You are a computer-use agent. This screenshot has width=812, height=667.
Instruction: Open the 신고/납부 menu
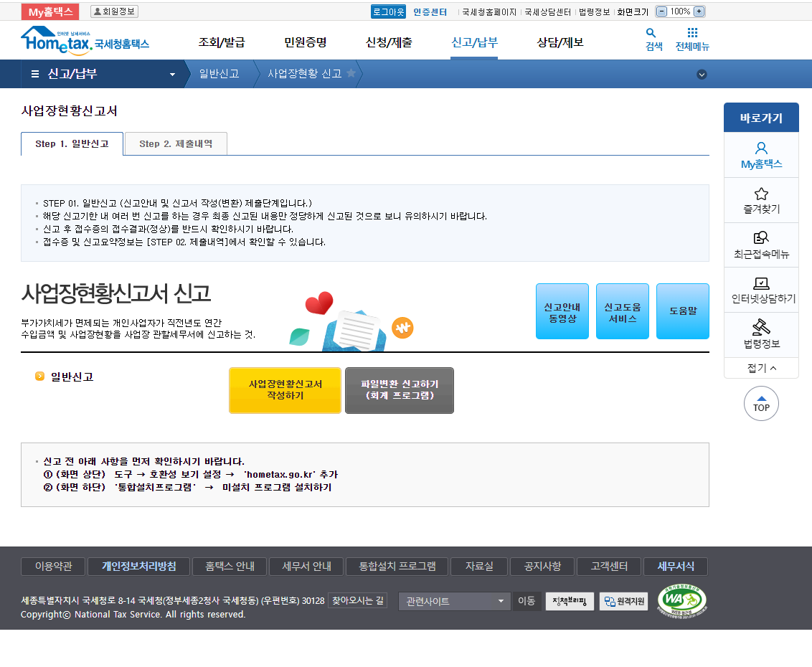click(474, 42)
